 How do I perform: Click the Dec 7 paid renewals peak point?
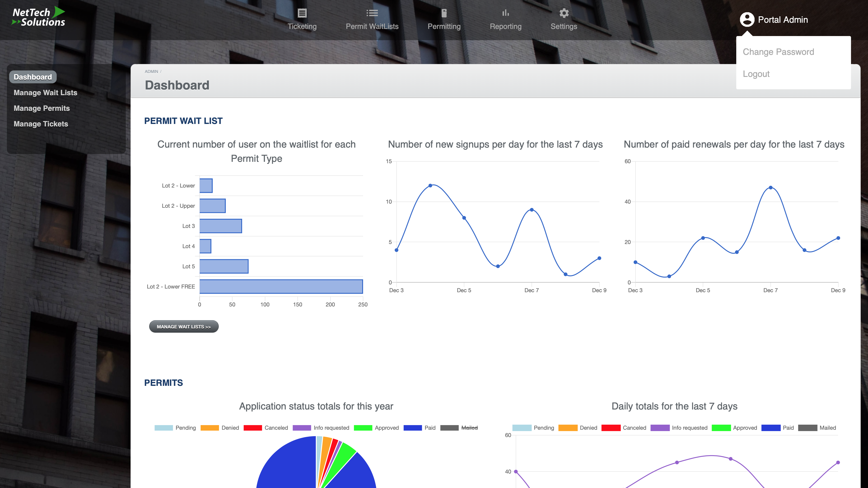[771, 187]
